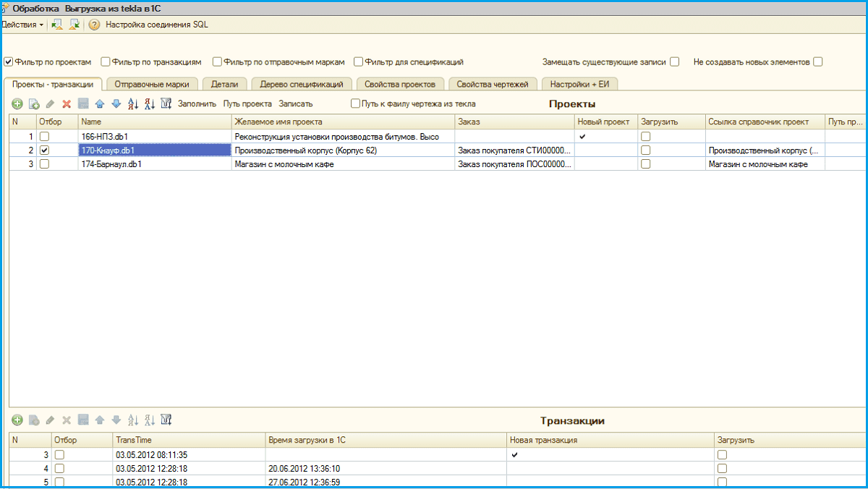This screenshot has height=489, width=868.
Task: Enable the Фильтр по транзакциям checkbox
Action: (106, 62)
